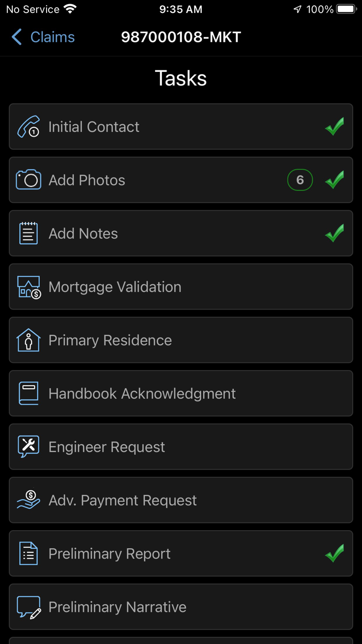
Task: Tap the phone icon for Initial Contact
Action: (x=29, y=126)
